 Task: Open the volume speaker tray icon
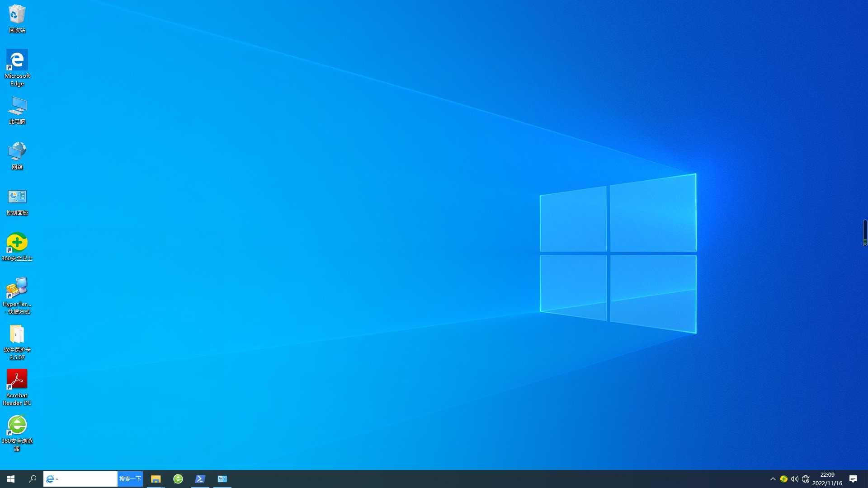794,479
